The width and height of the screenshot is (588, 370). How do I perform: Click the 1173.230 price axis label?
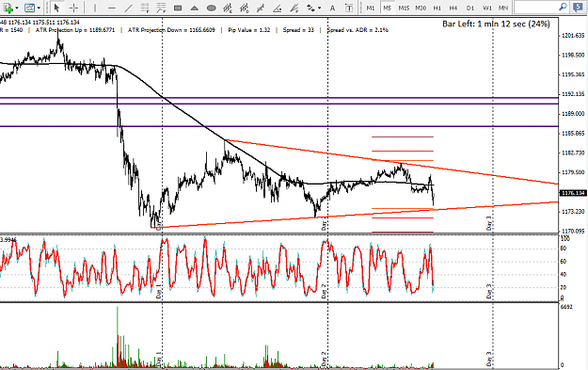point(573,212)
